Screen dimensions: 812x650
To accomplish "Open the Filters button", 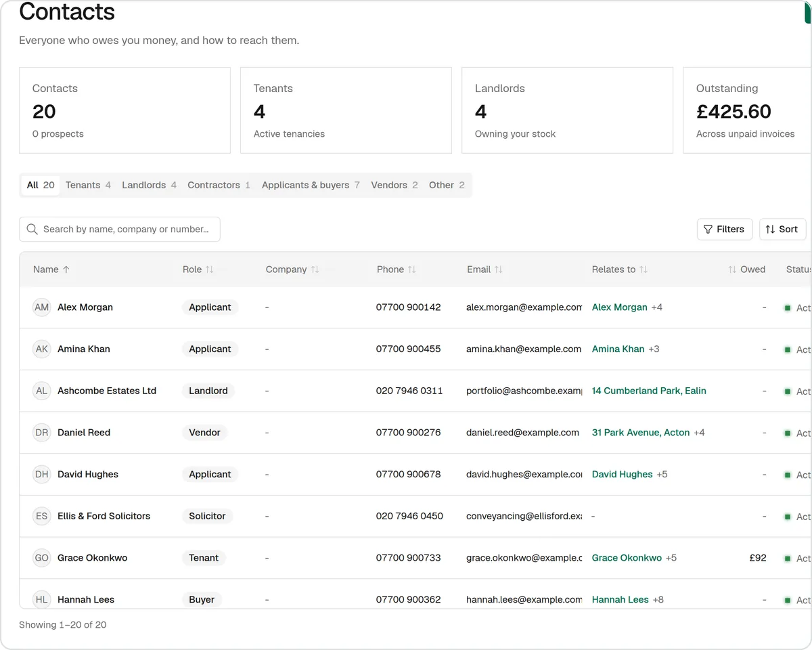I will coord(725,230).
